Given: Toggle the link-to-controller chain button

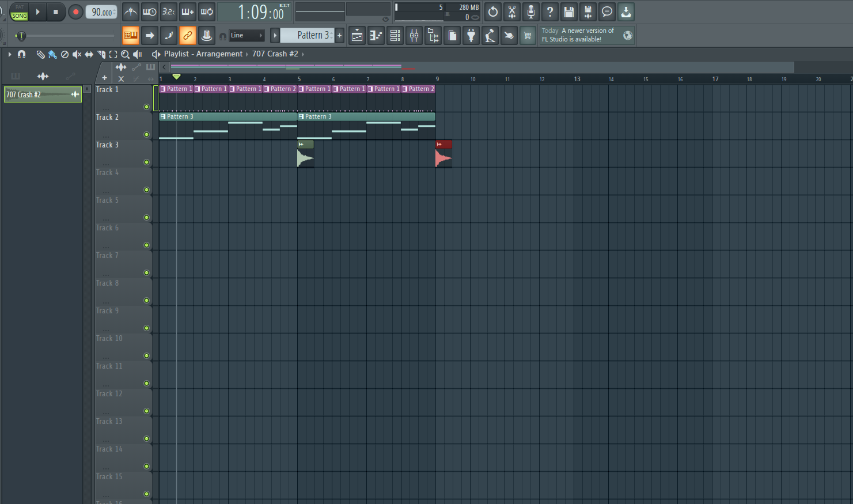Looking at the screenshot, I should tap(188, 36).
